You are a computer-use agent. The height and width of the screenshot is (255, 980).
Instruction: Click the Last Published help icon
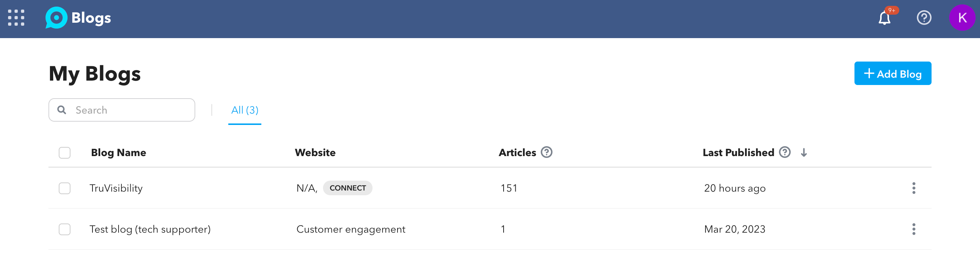click(784, 152)
